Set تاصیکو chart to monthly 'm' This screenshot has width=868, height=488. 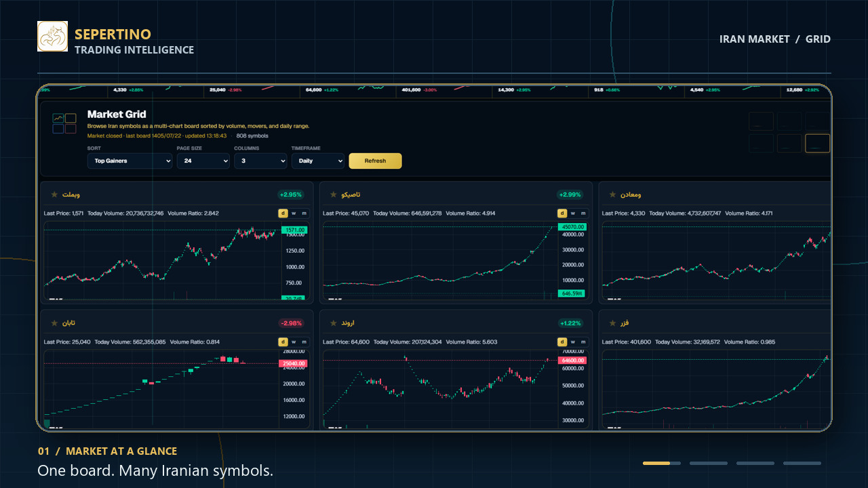(583, 213)
